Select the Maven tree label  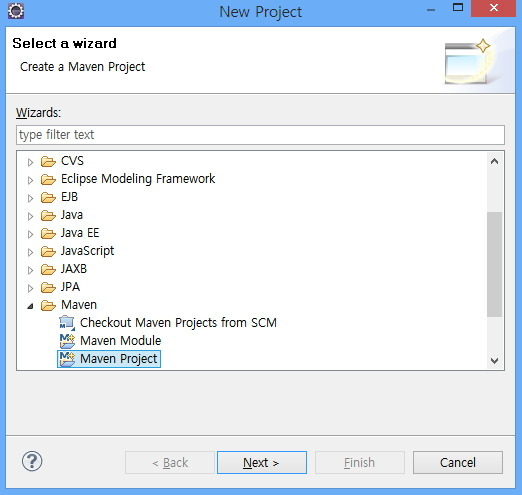point(79,305)
